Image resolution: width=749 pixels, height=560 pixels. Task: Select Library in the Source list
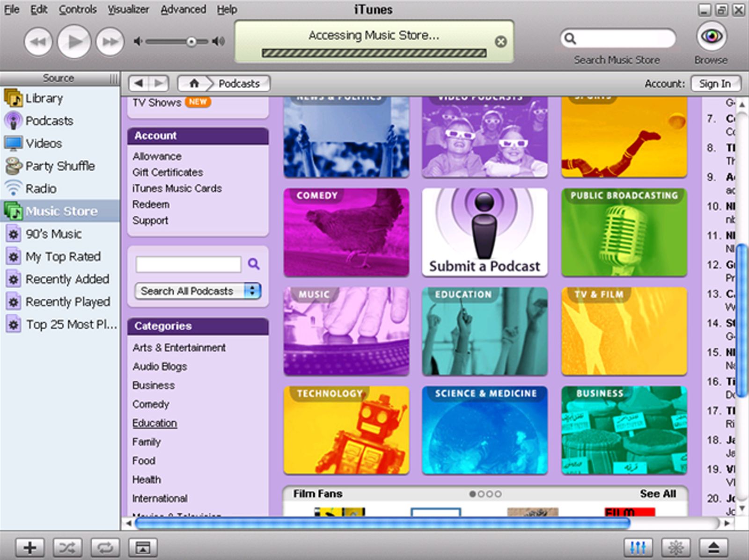click(60, 98)
